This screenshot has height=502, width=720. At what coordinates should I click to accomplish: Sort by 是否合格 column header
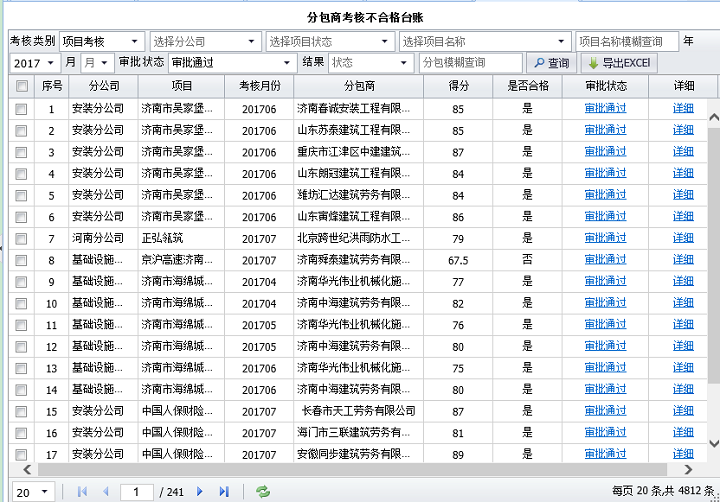click(x=528, y=86)
